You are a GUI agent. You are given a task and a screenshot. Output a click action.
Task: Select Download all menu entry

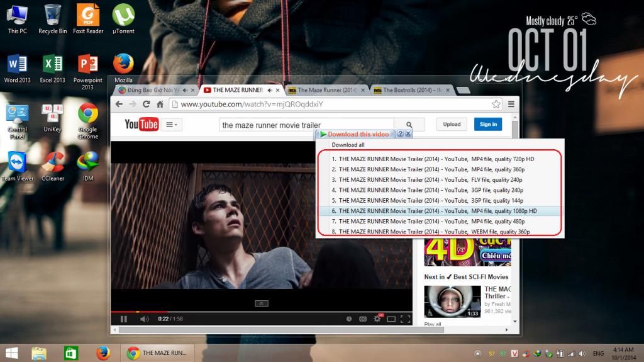point(348,145)
